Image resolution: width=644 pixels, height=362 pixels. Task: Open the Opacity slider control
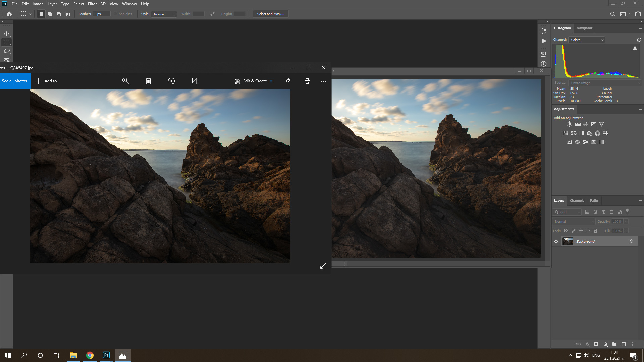(x=626, y=221)
